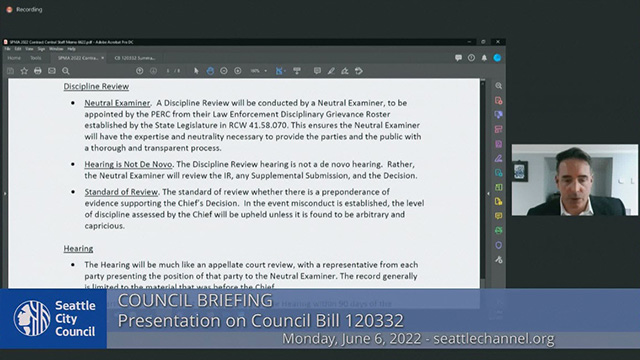Image resolution: width=640 pixels, height=360 pixels.
Task: Open the Help menu
Action: tap(71, 49)
